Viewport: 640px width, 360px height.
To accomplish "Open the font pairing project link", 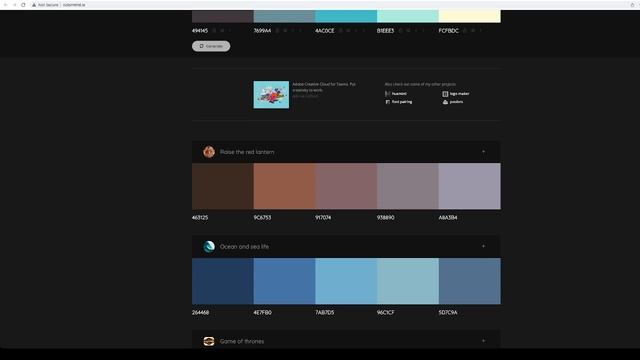I will (x=402, y=102).
